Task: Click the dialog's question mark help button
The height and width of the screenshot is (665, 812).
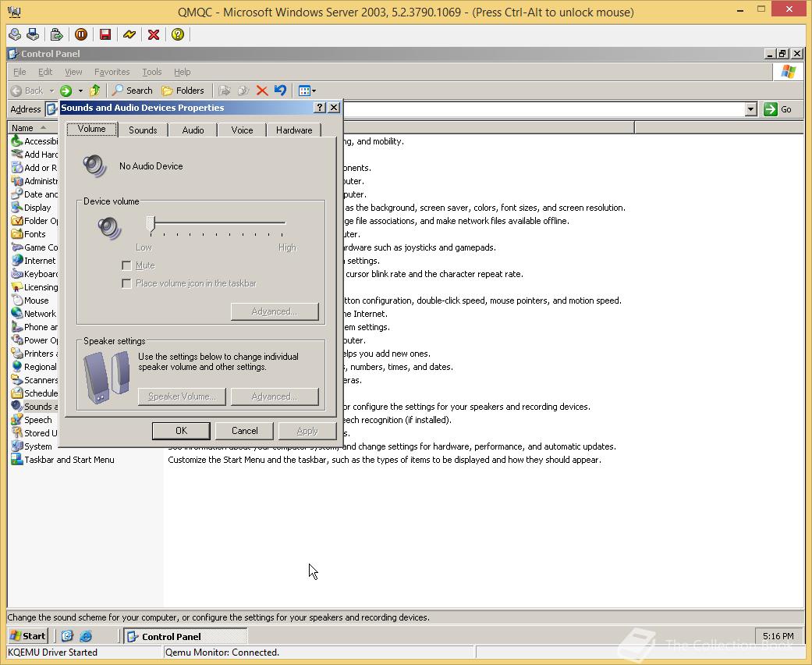Action: [320, 107]
